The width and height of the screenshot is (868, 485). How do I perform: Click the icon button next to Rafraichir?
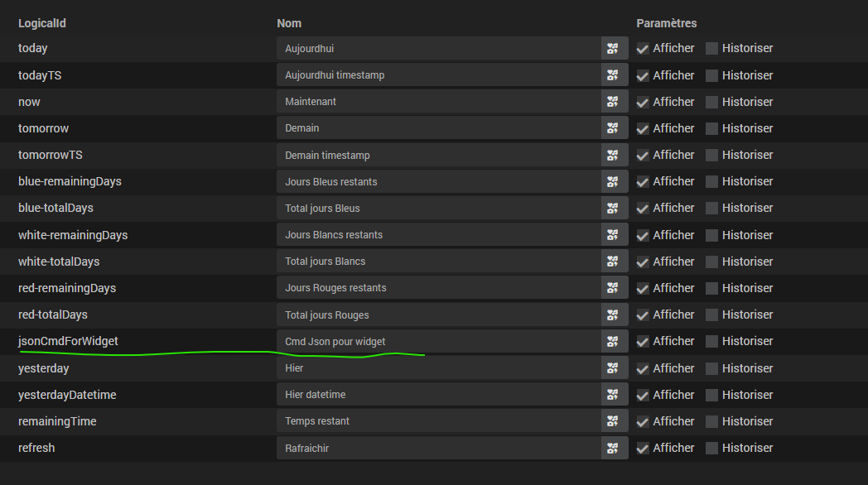(613, 448)
